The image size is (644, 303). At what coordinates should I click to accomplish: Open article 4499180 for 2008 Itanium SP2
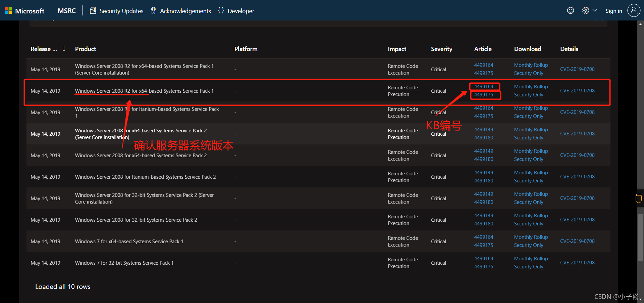coord(484,181)
